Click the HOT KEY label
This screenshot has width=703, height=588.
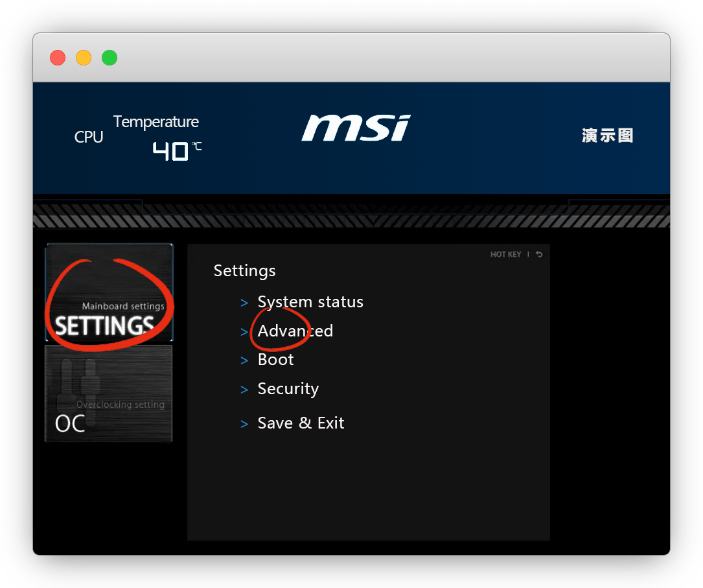505,254
